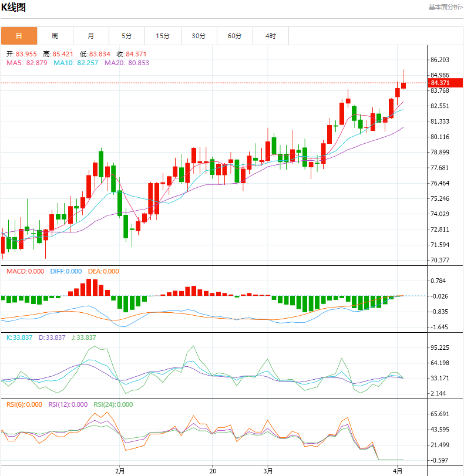Open the 基本面分析 link
The image size is (464, 476).
coord(445,8)
